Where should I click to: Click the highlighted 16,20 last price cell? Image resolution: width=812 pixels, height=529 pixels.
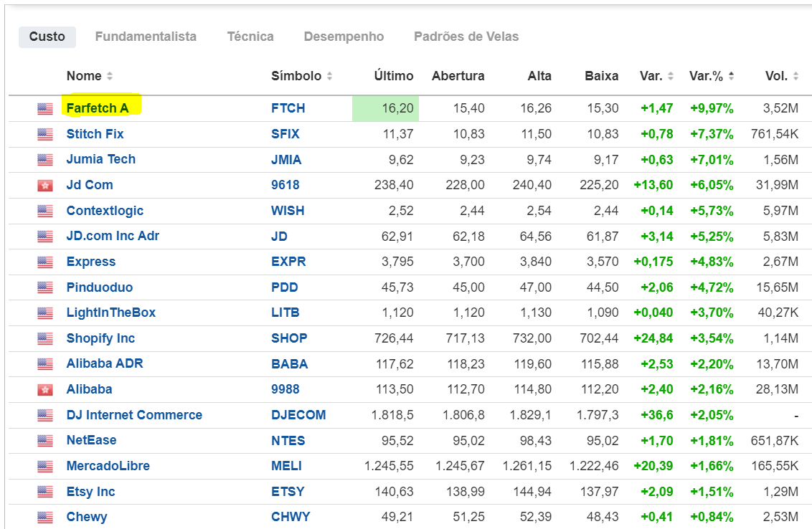click(x=386, y=108)
